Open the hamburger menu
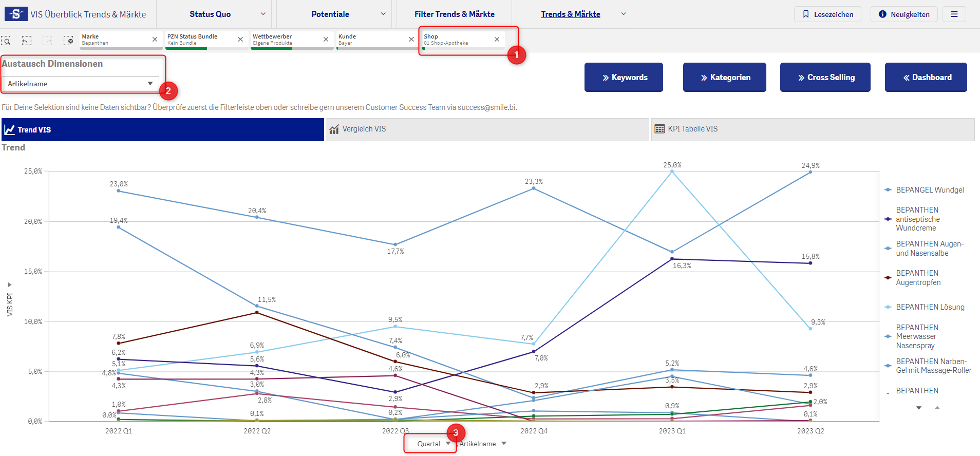 point(954,14)
